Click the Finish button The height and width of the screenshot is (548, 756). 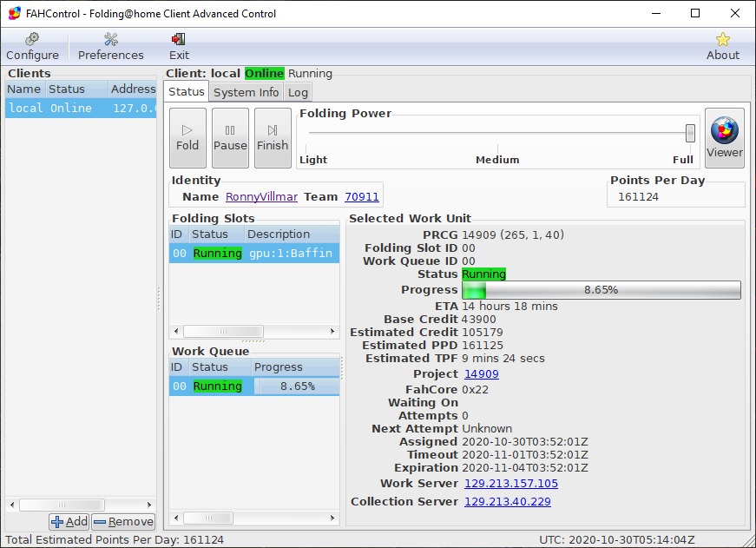273,138
